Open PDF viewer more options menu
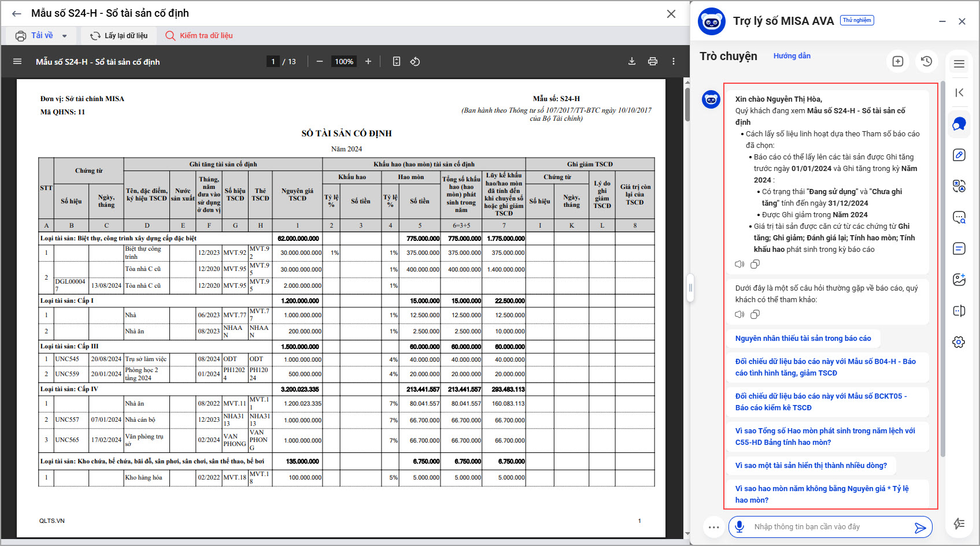980x546 pixels. 674,61
